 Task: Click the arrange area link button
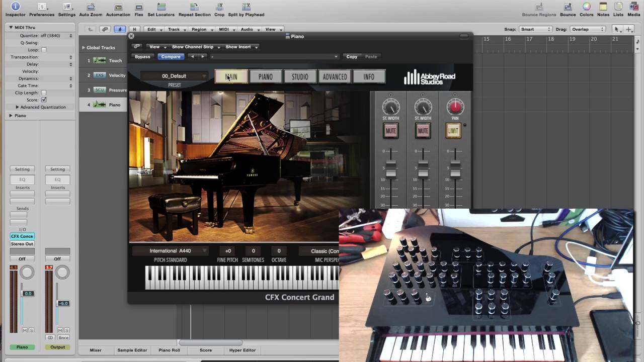point(105,30)
